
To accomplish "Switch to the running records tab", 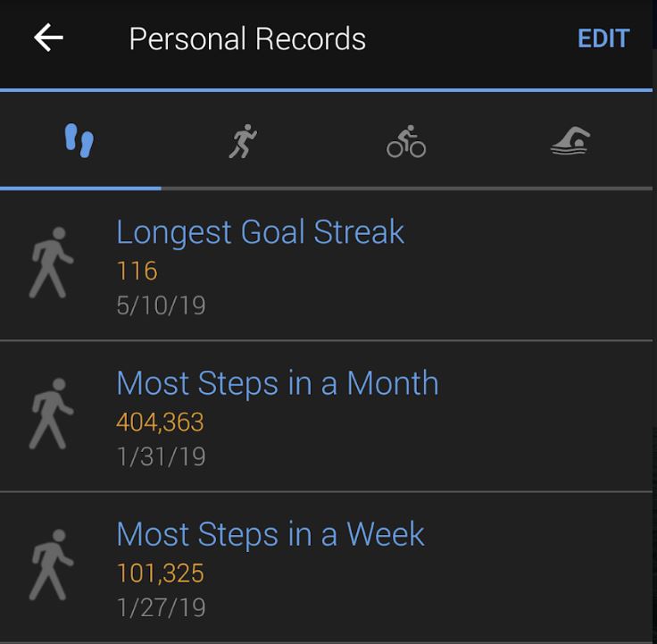I will 243,141.
